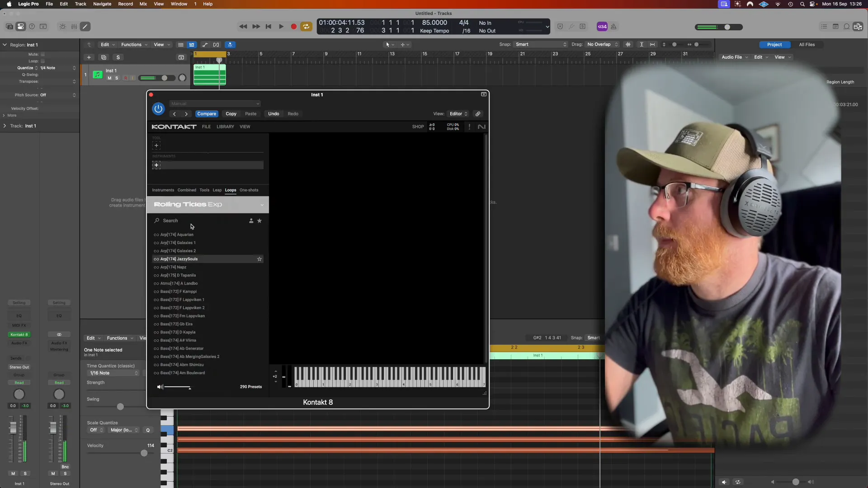Go to beginning with transport button

tap(269, 27)
